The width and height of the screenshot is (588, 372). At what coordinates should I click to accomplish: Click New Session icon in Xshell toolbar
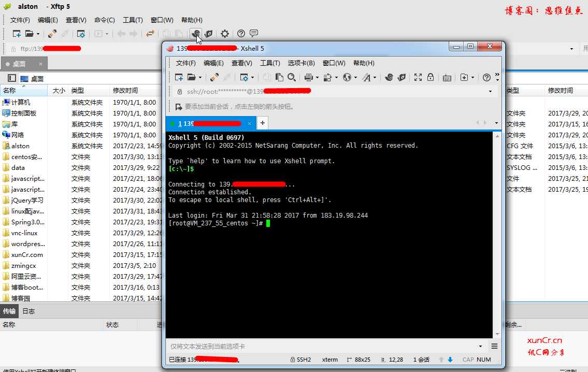click(x=179, y=77)
